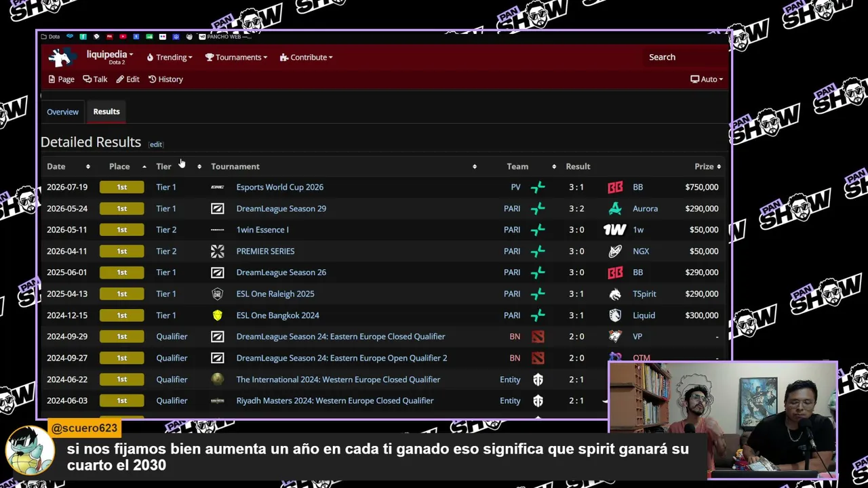Click the Liquid opponent logo

click(x=615, y=315)
